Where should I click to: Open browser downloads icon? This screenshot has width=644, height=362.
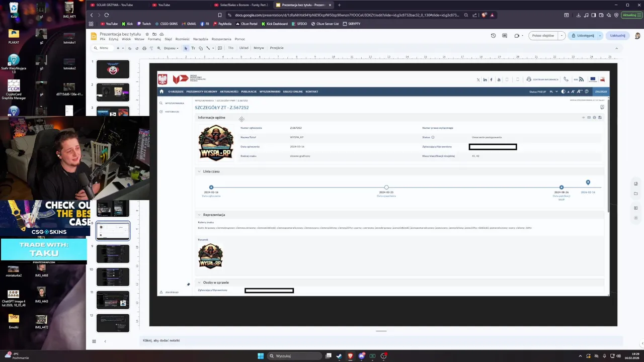click(579, 15)
